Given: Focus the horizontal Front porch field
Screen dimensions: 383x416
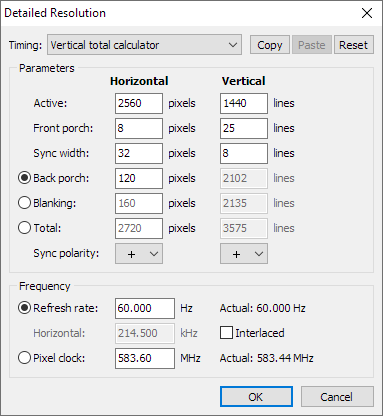Looking at the screenshot, I should coord(139,128).
